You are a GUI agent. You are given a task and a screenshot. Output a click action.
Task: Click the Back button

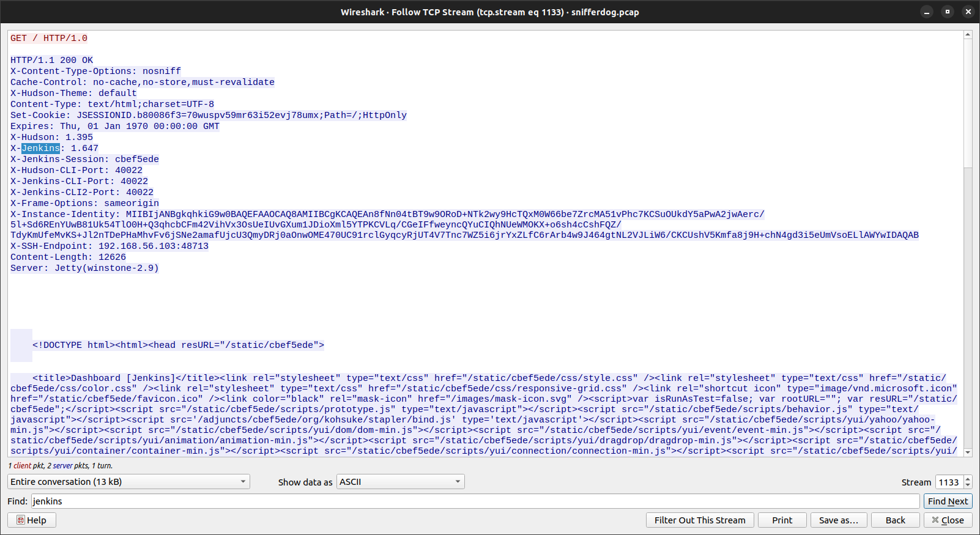coord(896,520)
